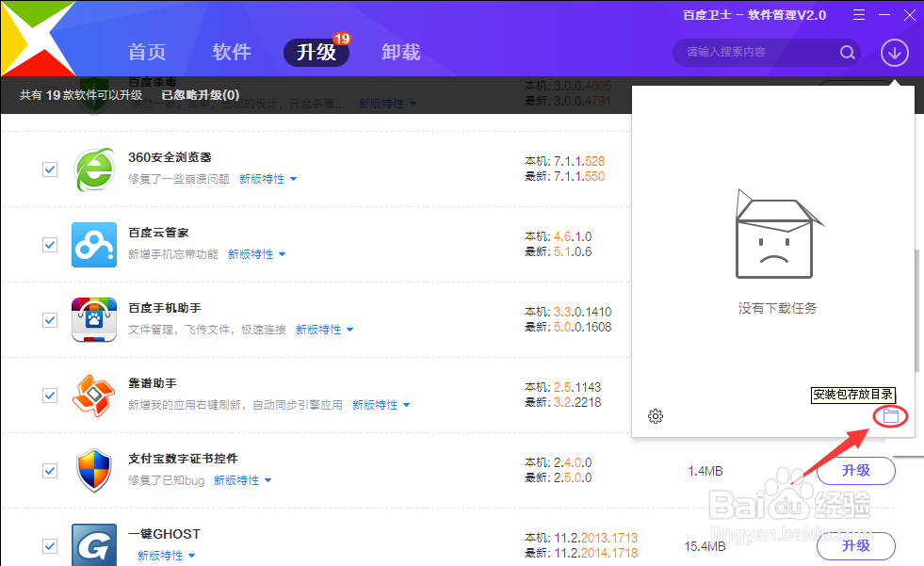
Task: Switch to the 卸载 tab
Action: click(400, 53)
